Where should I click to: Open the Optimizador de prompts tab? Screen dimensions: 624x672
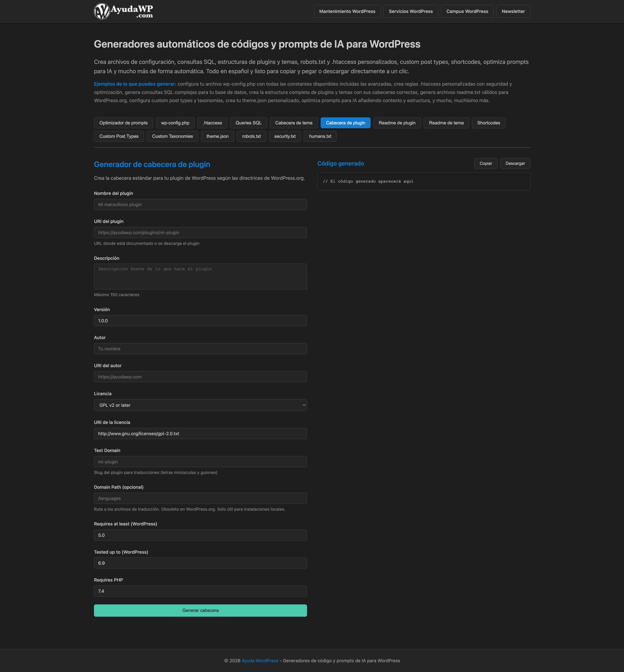[123, 123]
